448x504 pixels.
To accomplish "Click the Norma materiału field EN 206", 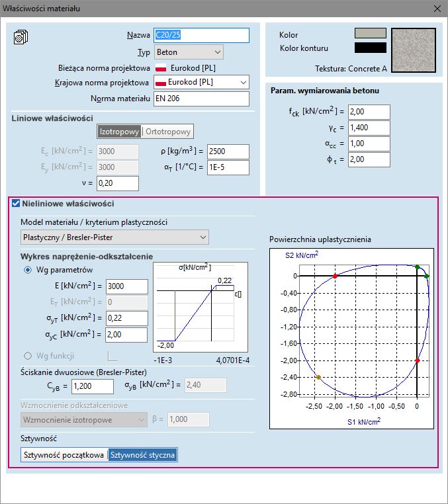I will (201, 99).
